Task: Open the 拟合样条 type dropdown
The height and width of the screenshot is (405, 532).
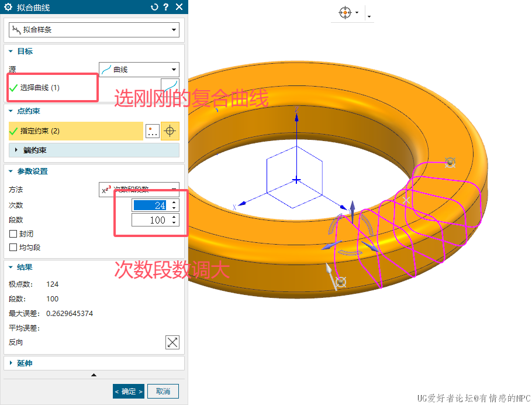Action: pyautogui.click(x=94, y=29)
